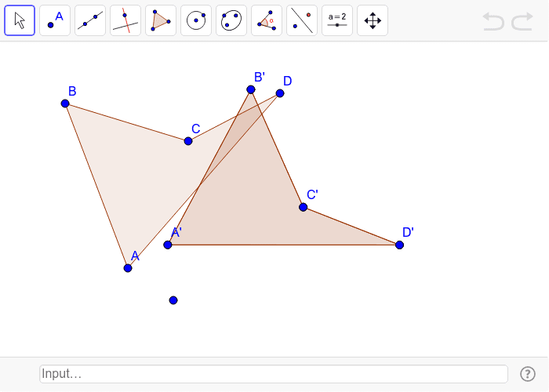Select the transformed point C'
549x392 pixels.
point(304,207)
